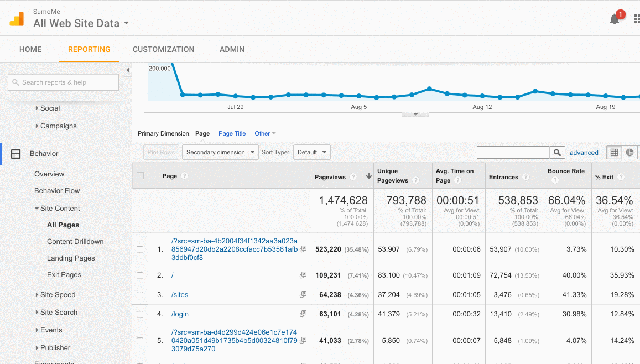
Task: Expand the Campaigns section in sidebar
Action: (x=56, y=126)
